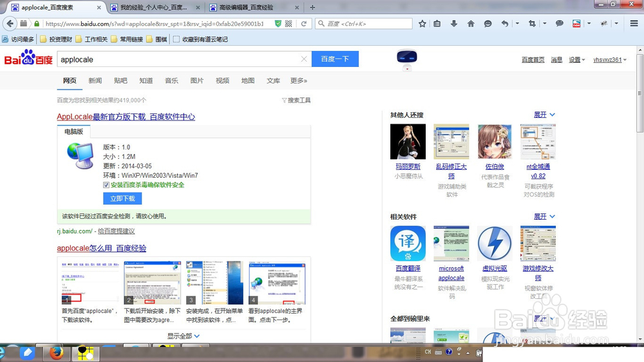This screenshot has height=362, width=644.
Task: Click the CH input language indicator
Action: [x=428, y=352]
